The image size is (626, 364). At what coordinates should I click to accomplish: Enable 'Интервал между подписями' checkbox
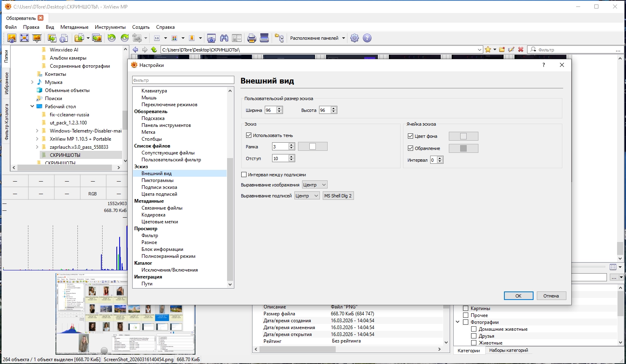[x=244, y=175]
